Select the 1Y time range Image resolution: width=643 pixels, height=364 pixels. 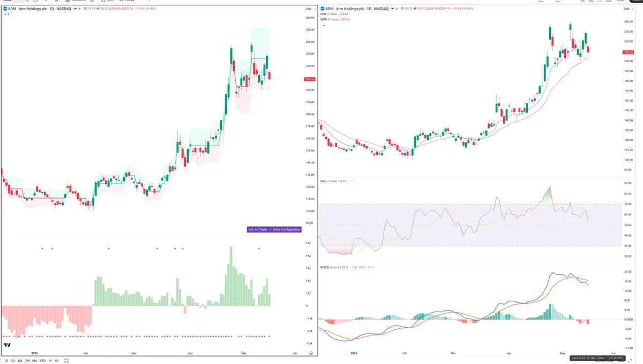coord(50,361)
